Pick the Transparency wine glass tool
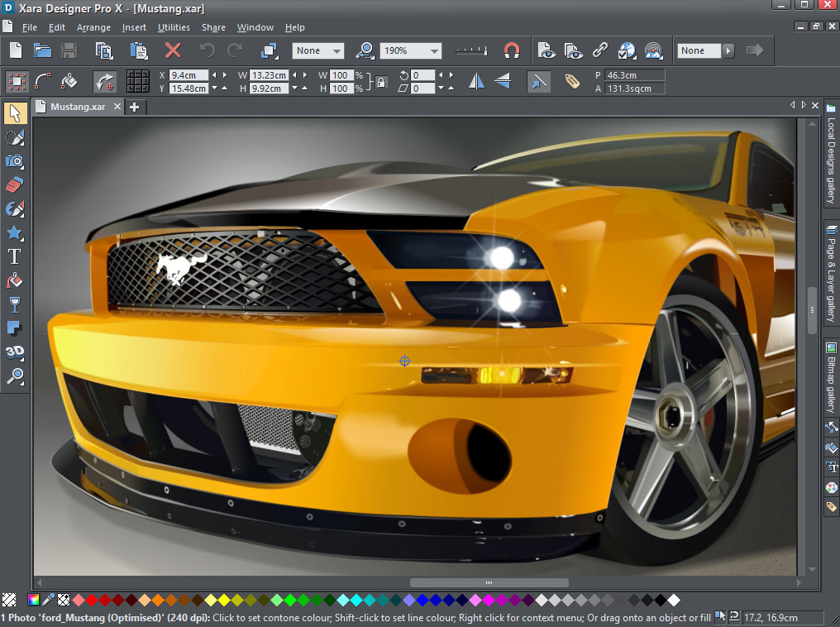Viewport: 840px width, 627px height. [x=15, y=304]
